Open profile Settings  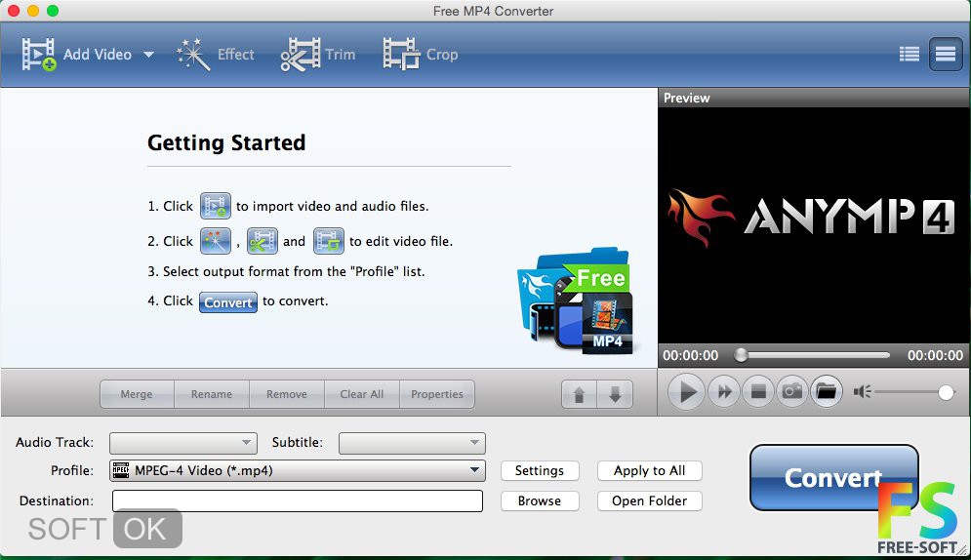pyautogui.click(x=540, y=471)
